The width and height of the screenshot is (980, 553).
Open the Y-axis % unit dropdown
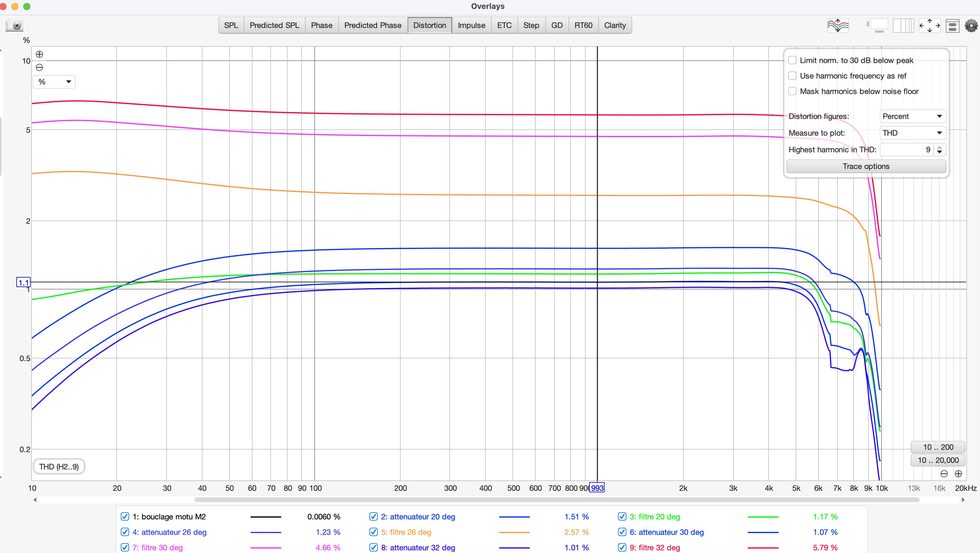54,82
